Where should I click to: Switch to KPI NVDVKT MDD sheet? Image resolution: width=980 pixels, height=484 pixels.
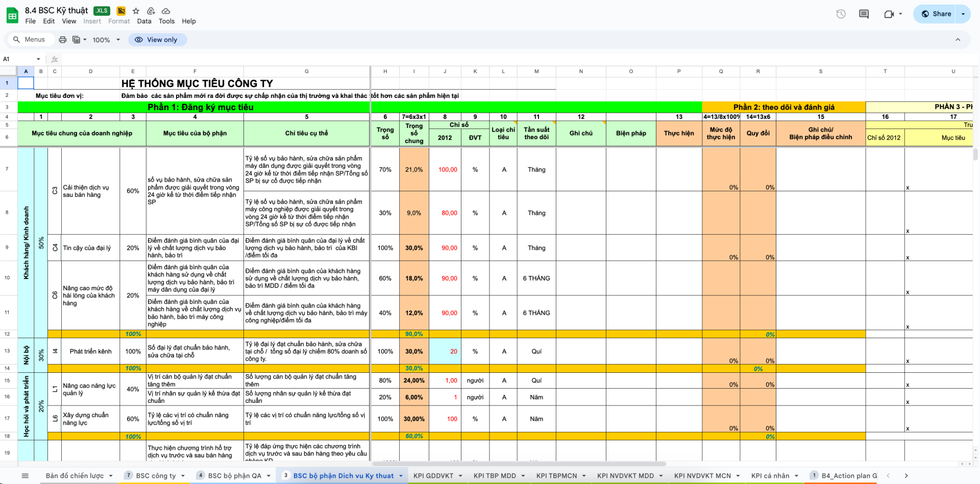[625, 476]
